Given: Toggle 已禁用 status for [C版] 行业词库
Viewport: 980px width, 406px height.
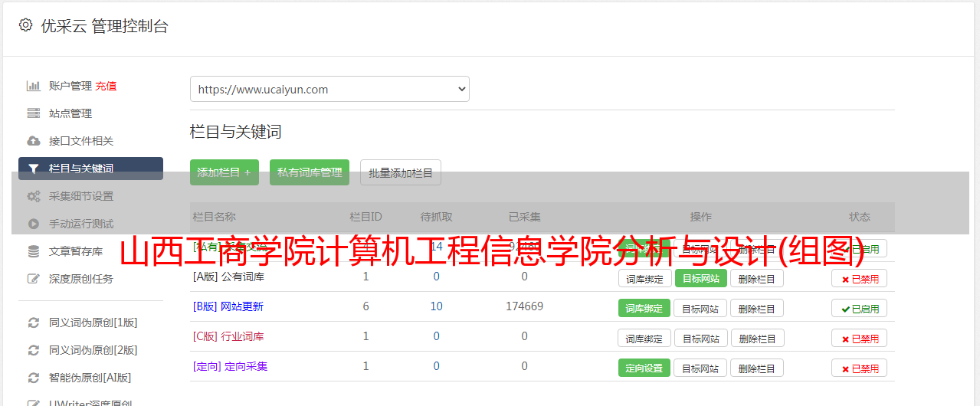Looking at the screenshot, I should pyautogui.click(x=860, y=338).
